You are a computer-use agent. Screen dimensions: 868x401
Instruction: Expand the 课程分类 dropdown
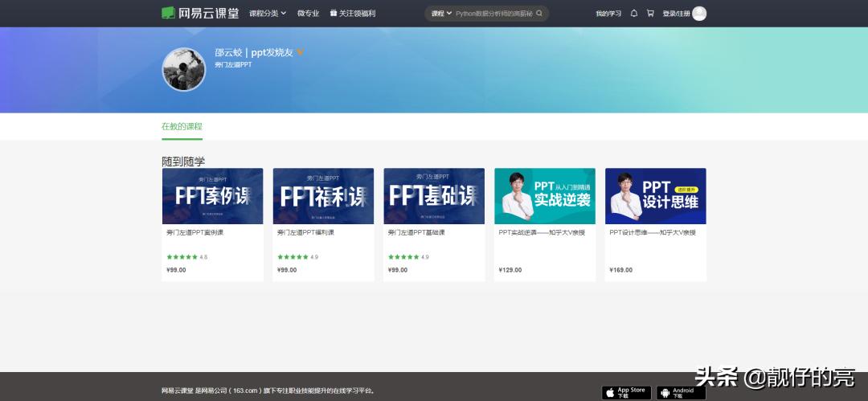click(x=268, y=14)
